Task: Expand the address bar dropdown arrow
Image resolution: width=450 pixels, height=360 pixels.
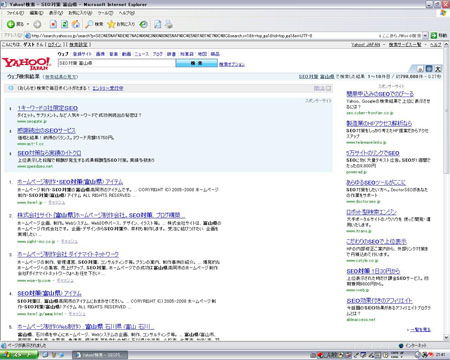Action: click(425, 35)
